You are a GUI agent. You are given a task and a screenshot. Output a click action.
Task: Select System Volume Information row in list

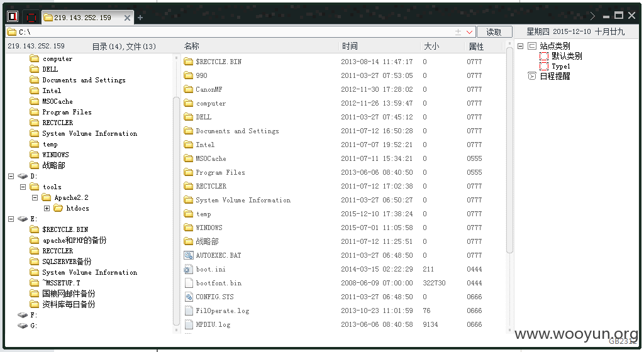point(343,201)
